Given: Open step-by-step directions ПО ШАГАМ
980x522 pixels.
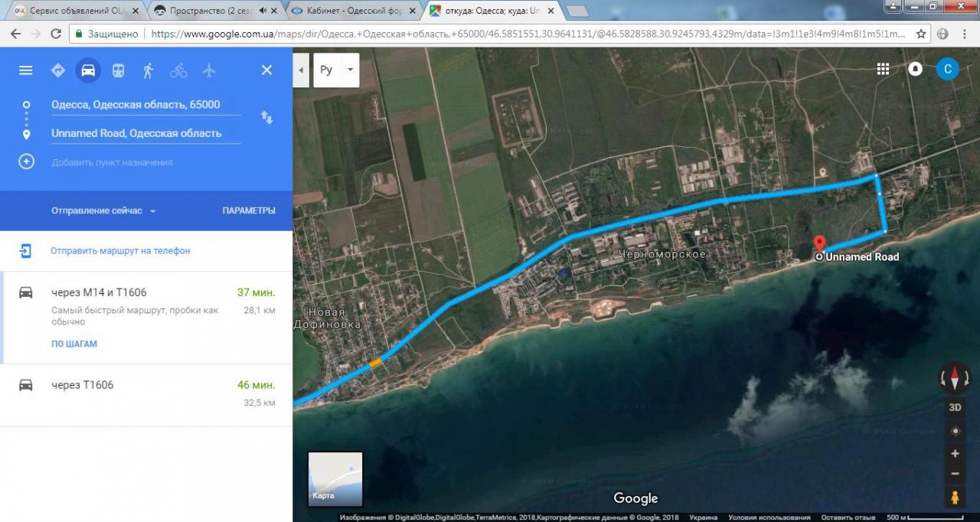Looking at the screenshot, I should [74, 344].
